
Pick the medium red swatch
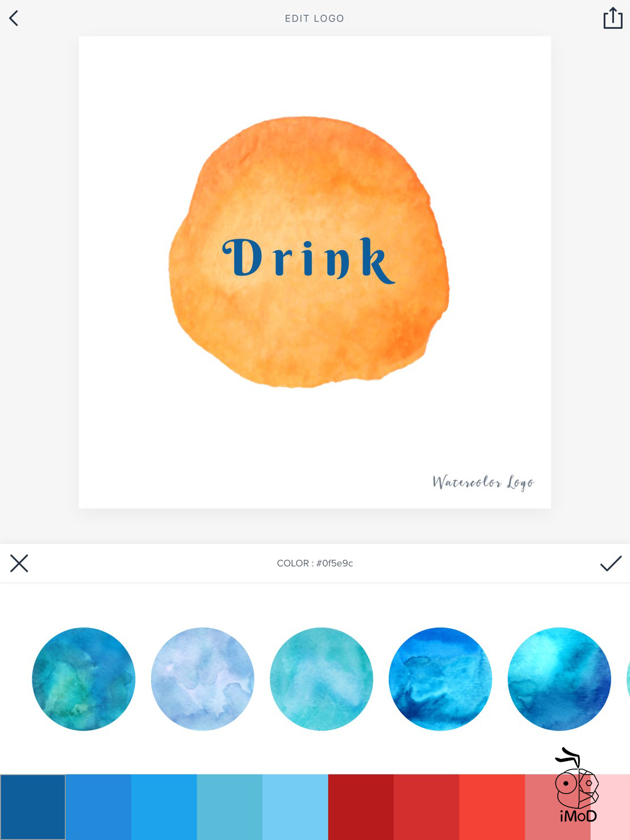[427, 806]
